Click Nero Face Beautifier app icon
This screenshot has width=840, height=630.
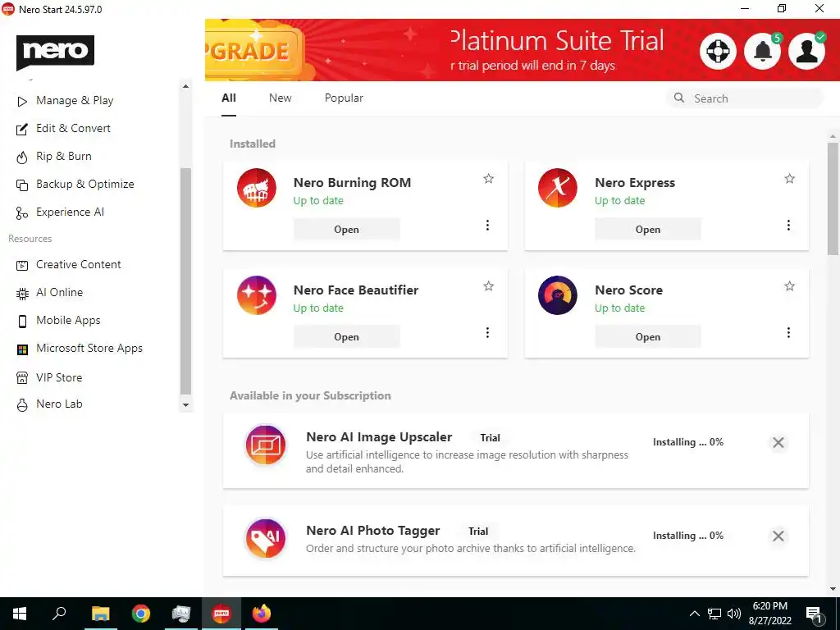[x=257, y=295]
